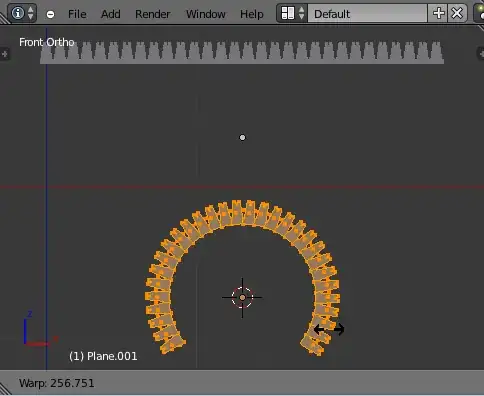This screenshot has width=484, height=396.
Task: Click the Front Ortho view label
Action: click(x=46, y=42)
